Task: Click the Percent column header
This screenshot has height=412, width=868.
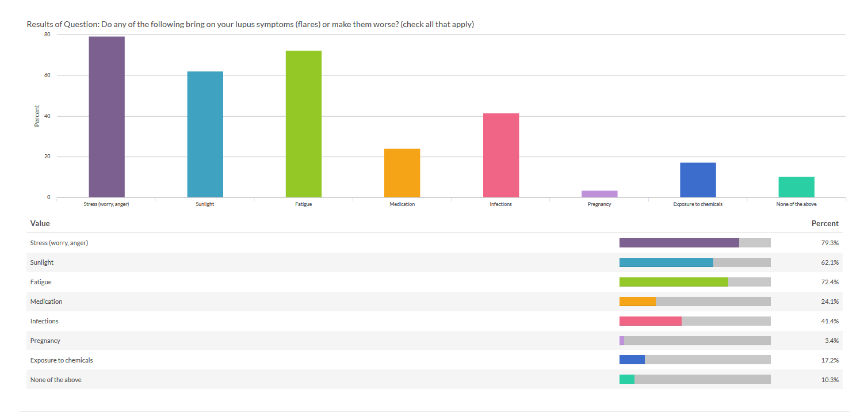Action: 825,223
